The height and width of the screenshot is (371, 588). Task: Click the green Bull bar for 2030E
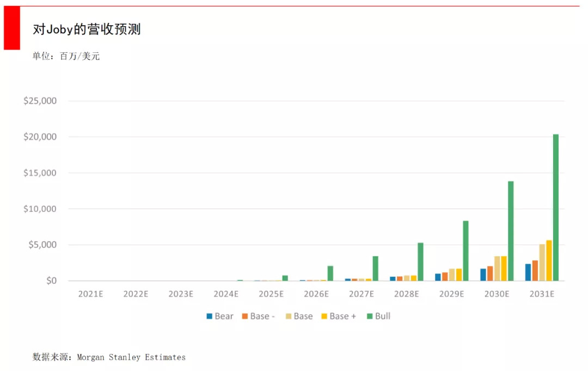(511, 231)
